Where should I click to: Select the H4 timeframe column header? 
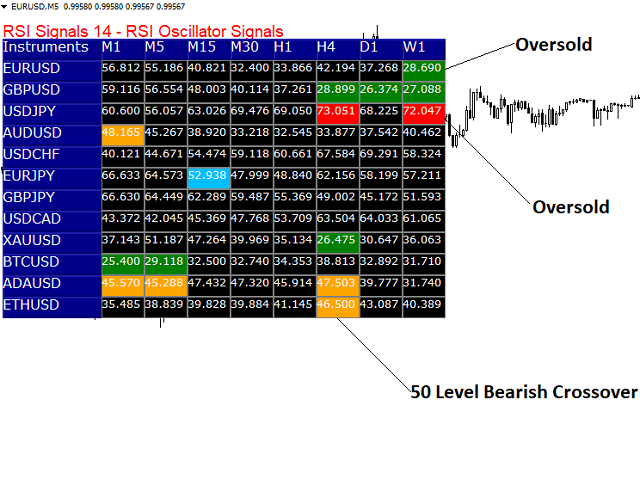click(326, 47)
